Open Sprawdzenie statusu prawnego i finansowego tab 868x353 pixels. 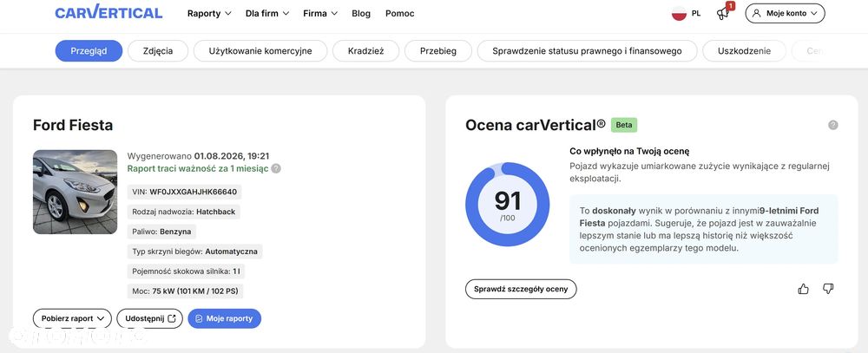pos(588,51)
